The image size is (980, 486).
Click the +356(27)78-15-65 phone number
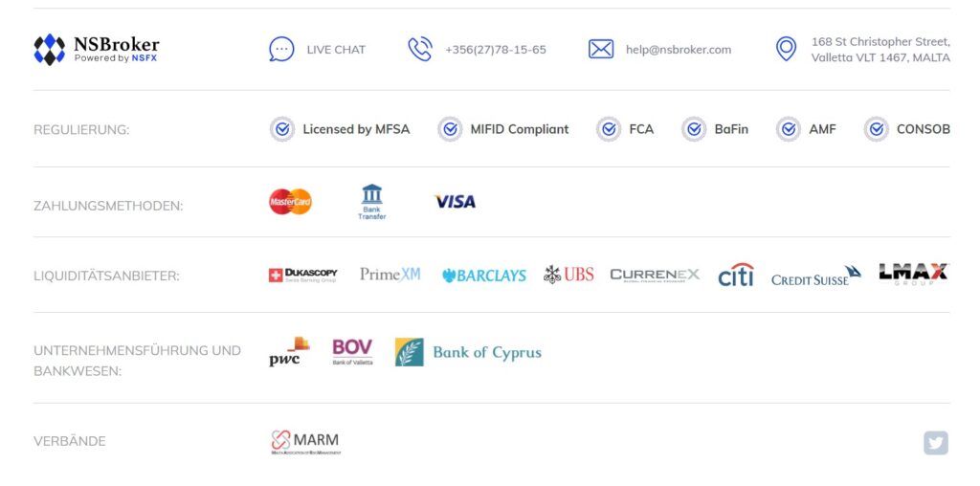pyautogui.click(x=496, y=50)
